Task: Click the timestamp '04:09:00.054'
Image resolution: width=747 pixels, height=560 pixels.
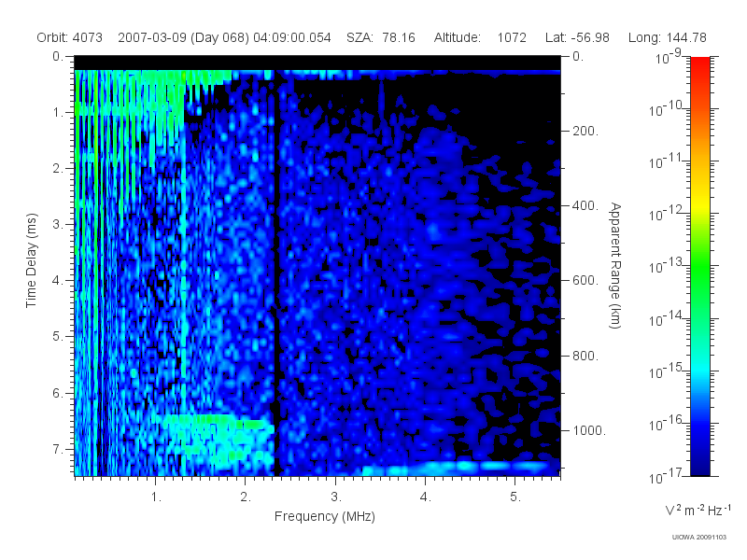Action: 292,37
